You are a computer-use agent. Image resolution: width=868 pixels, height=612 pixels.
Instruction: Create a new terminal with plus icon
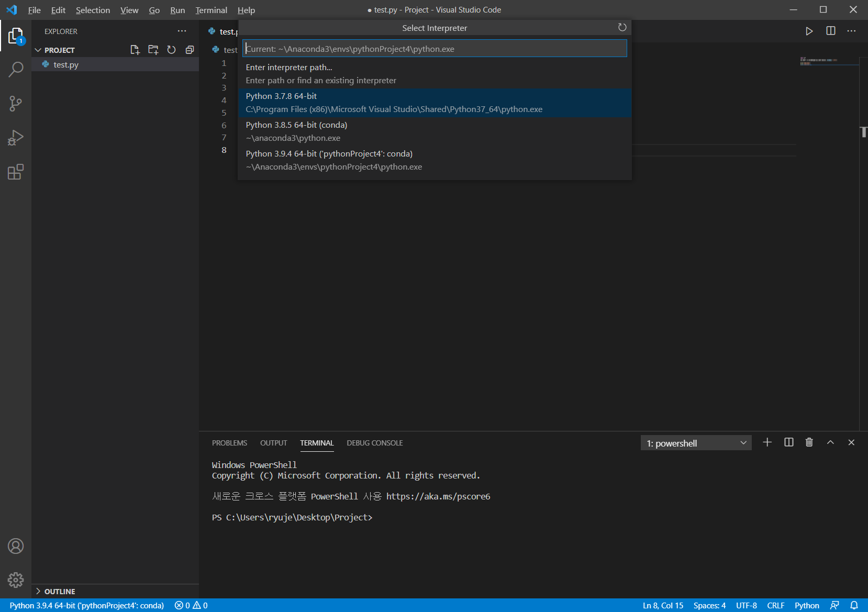click(x=767, y=442)
